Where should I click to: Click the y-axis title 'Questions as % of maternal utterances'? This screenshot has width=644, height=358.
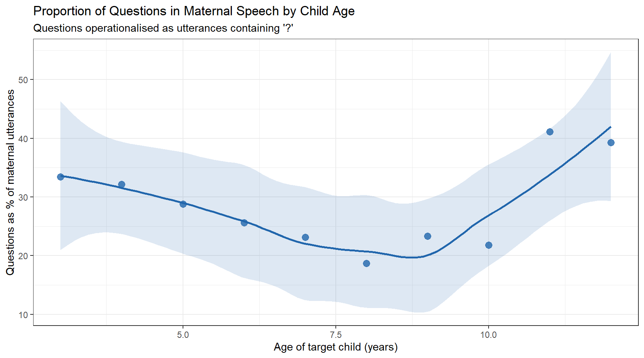coord(10,182)
